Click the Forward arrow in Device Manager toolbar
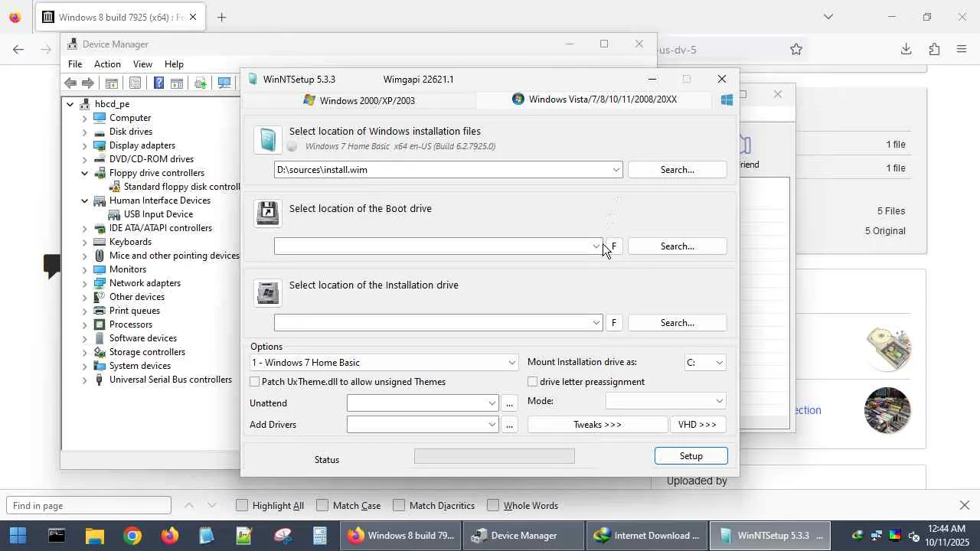980x551 pixels. (88, 83)
